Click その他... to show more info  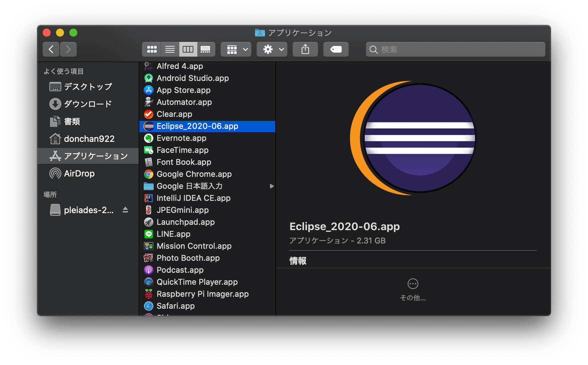412,288
